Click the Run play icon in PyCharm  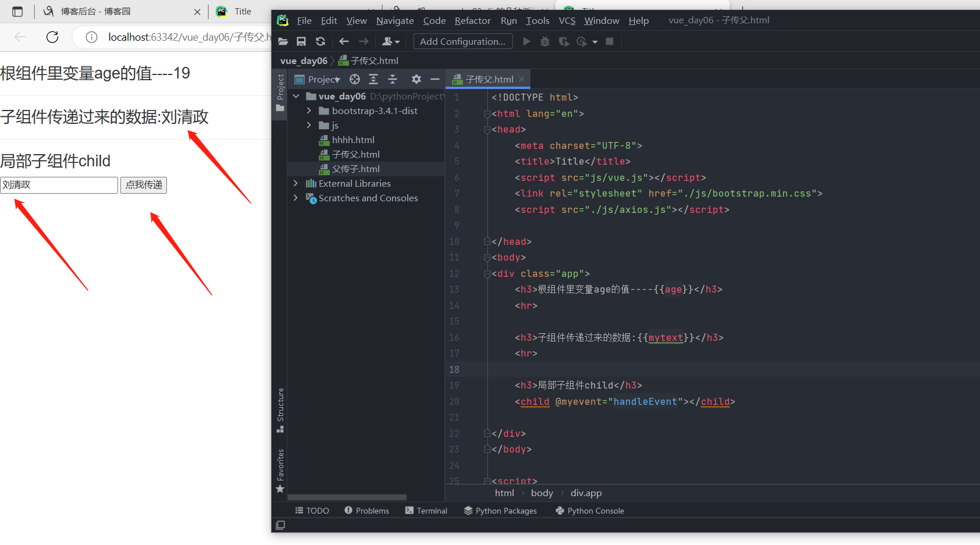pyautogui.click(x=526, y=41)
